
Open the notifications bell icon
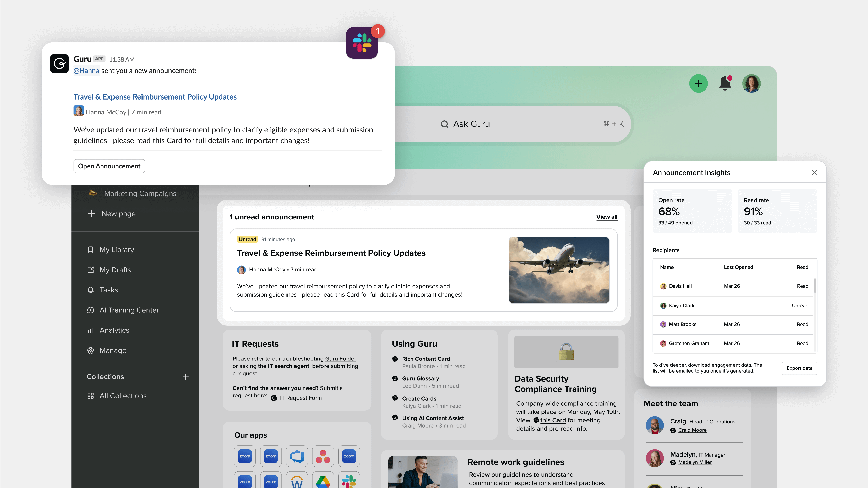point(725,84)
